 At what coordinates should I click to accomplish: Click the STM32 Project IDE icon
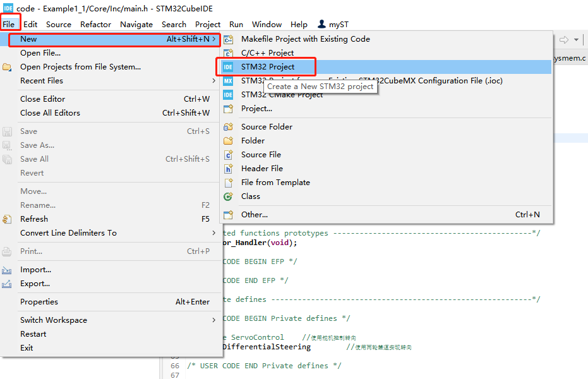coord(228,67)
